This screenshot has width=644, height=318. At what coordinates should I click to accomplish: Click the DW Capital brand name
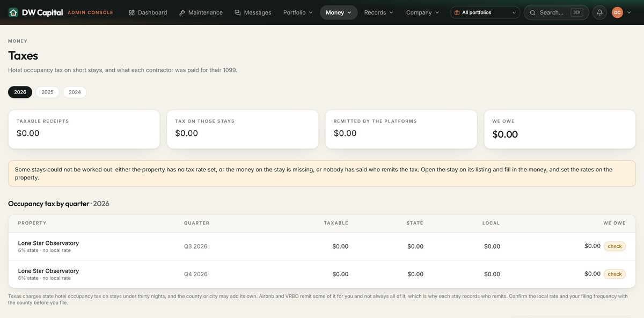42,12
